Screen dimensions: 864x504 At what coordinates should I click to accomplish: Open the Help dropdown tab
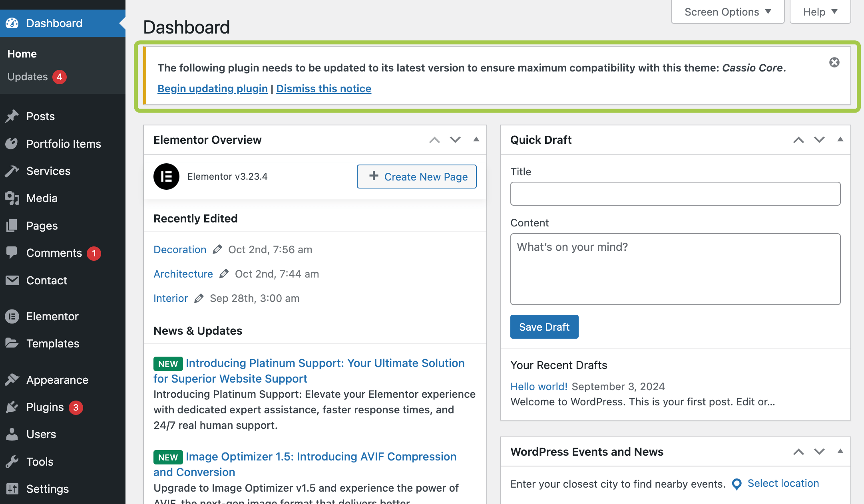(x=820, y=12)
